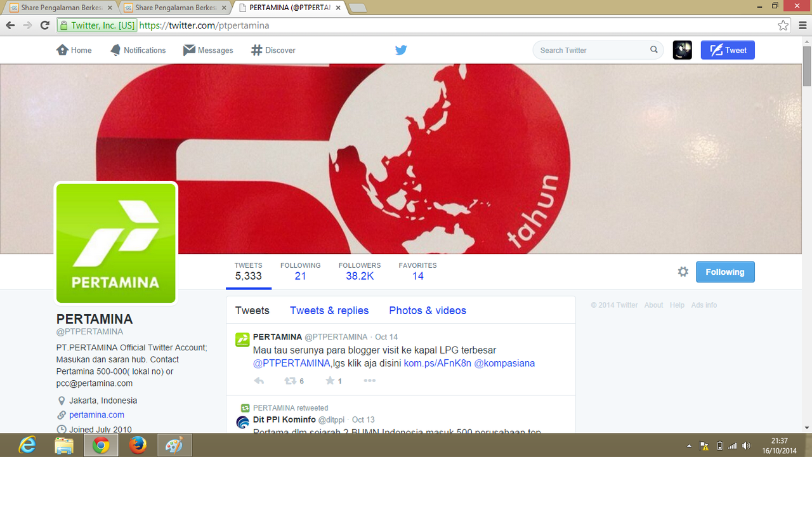Screen dimensions: 812x523
Task: Switch to second Share Pengalaman tab
Action: (176, 8)
